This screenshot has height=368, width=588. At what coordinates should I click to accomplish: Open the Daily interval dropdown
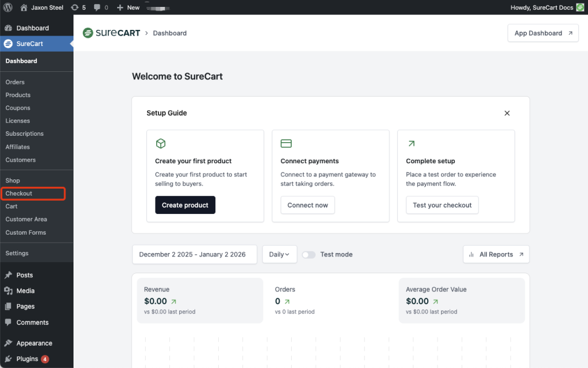tap(280, 254)
